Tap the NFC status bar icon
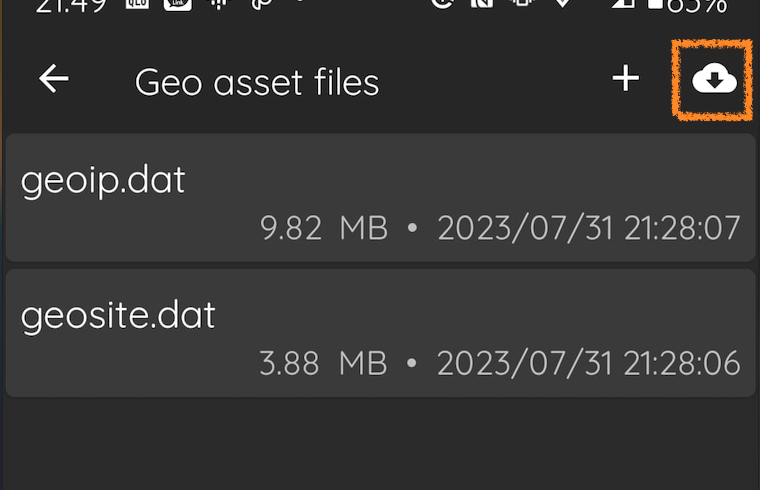The height and width of the screenshot is (490, 760). pos(482,4)
